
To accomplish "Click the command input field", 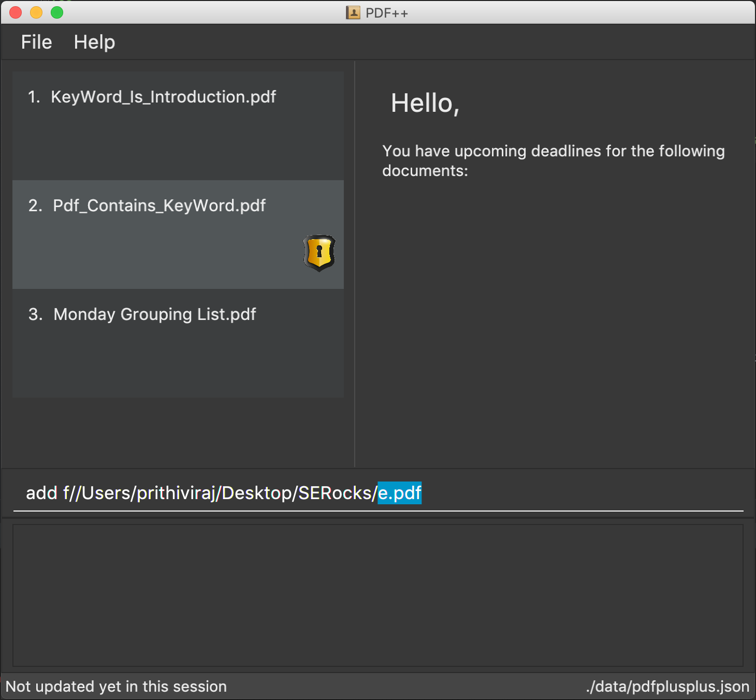I will [x=378, y=493].
